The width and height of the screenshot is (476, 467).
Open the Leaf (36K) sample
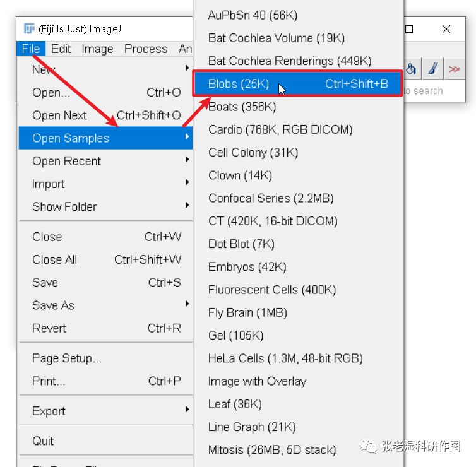298,404
